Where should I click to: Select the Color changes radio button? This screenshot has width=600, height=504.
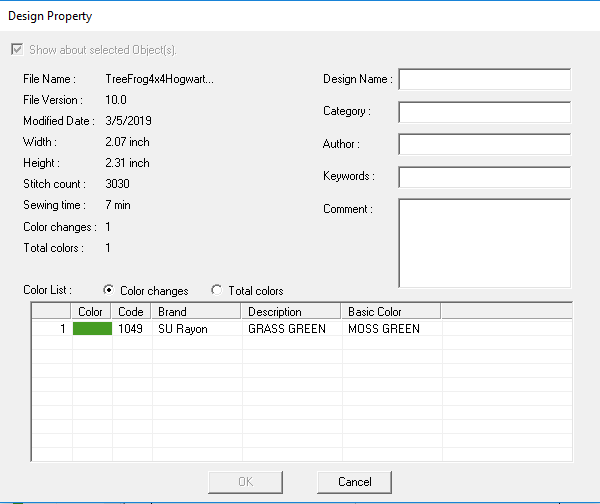tap(109, 291)
